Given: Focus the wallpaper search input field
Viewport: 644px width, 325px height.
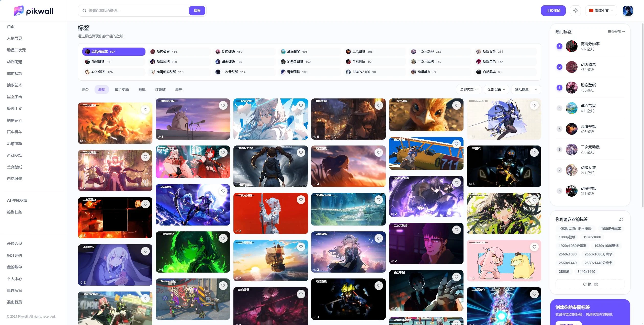Looking at the screenshot, I should pyautogui.click(x=138, y=11).
